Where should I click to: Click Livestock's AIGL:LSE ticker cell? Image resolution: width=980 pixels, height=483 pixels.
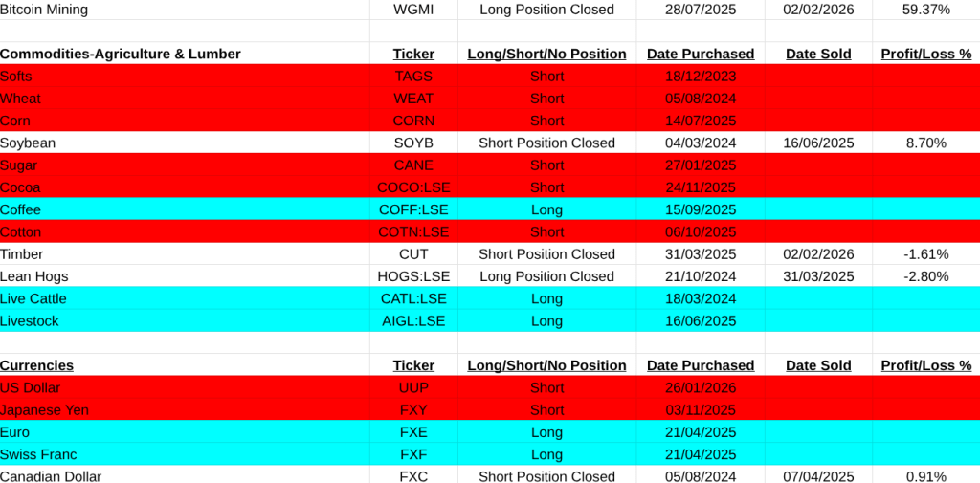(413, 321)
